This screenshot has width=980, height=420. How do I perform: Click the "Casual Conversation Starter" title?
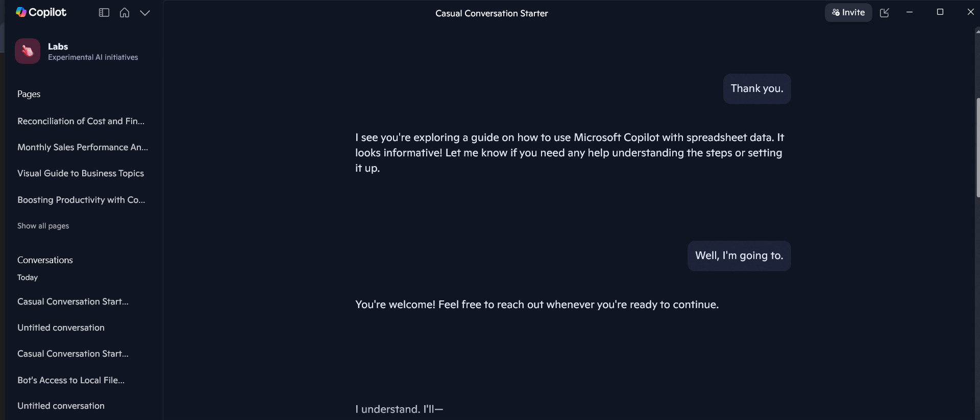491,13
